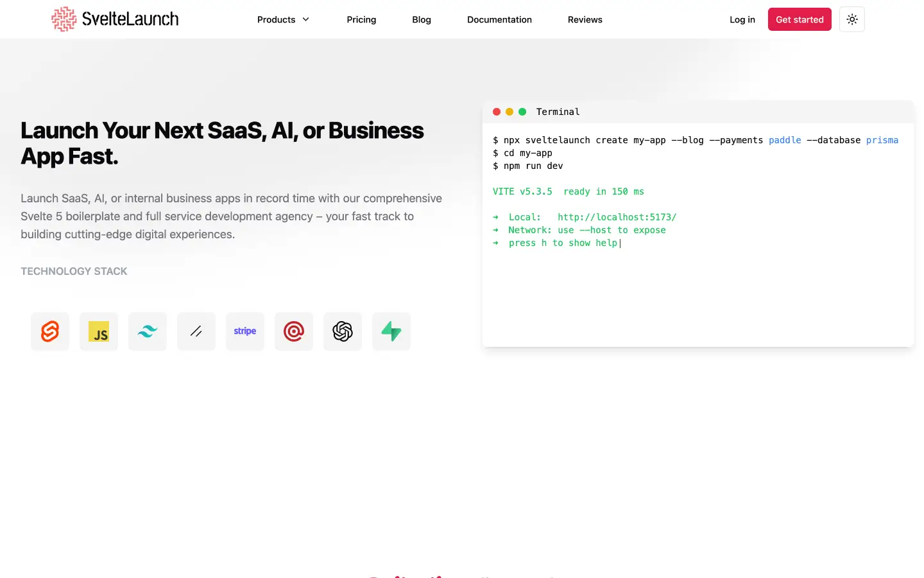924x578 pixels.
Task: Click the blue 'paddle' word in terminal
Action: 785,140
